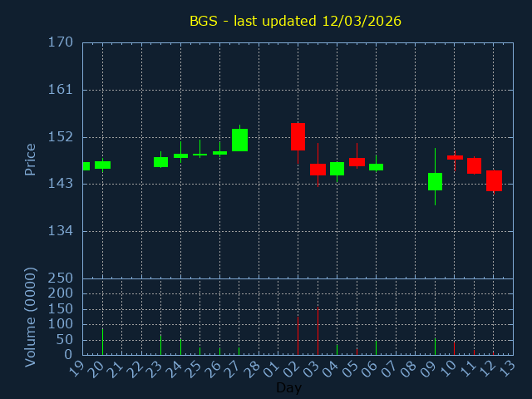The width and height of the screenshot is (532, 399).
Task: Select the tall red candle on day 02
Action: (x=298, y=136)
